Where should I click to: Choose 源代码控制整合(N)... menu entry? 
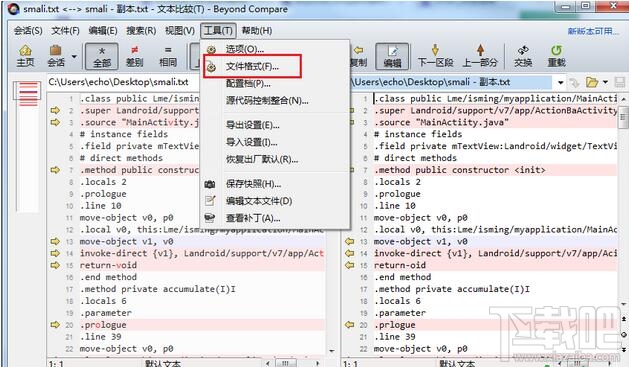(x=275, y=101)
